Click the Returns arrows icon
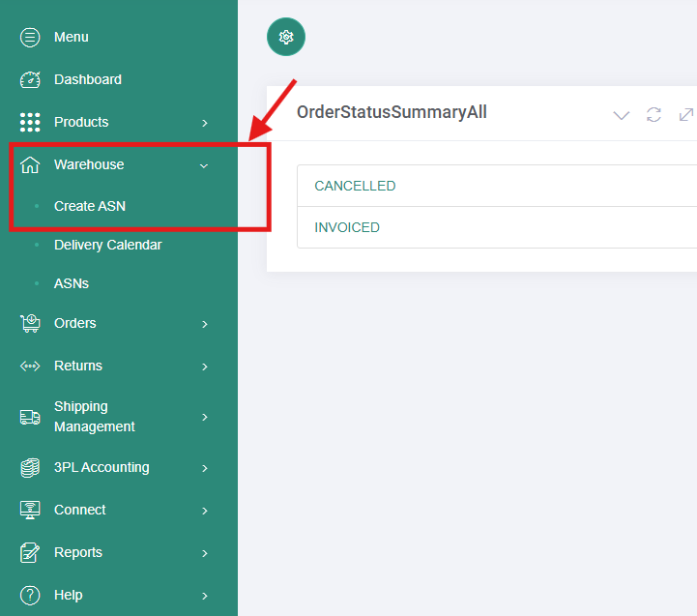This screenshot has height=616, width=697. (x=30, y=367)
